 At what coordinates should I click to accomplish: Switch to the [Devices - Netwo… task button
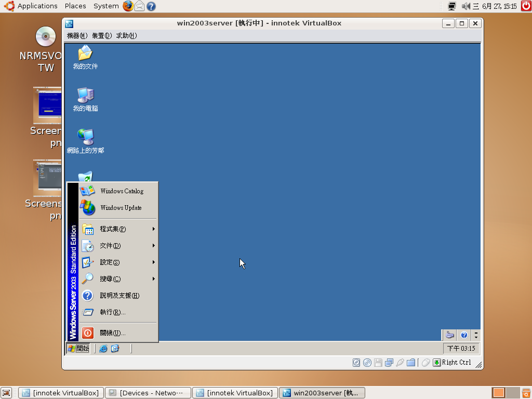click(x=148, y=393)
